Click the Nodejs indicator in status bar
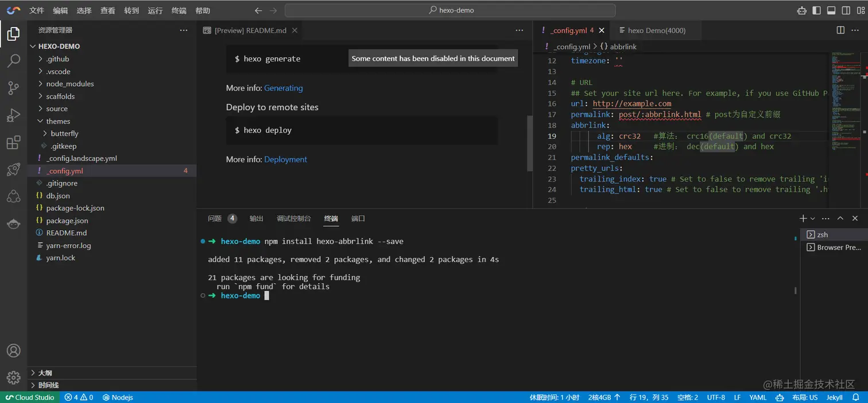 (118, 397)
